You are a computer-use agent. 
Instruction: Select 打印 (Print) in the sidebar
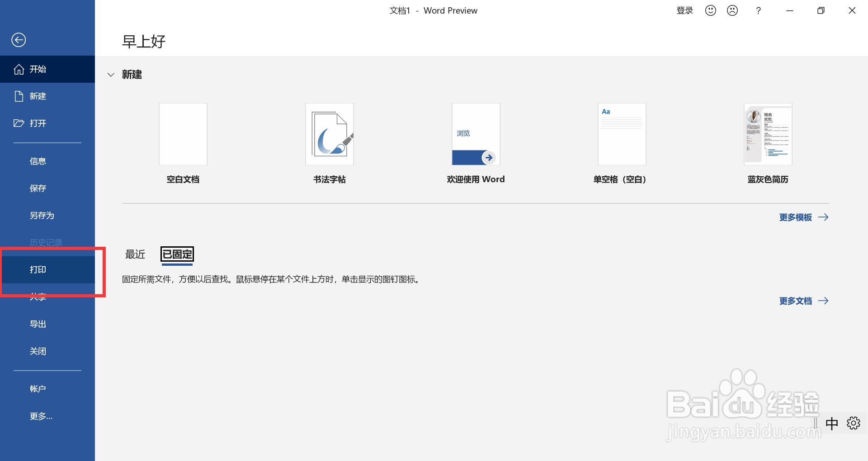pos(38,269)
